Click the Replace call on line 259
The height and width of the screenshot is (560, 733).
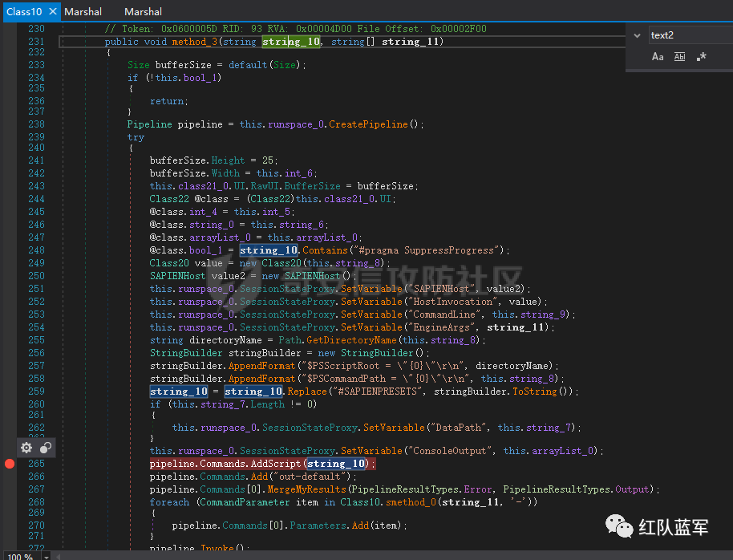click(x=307, y=391)
